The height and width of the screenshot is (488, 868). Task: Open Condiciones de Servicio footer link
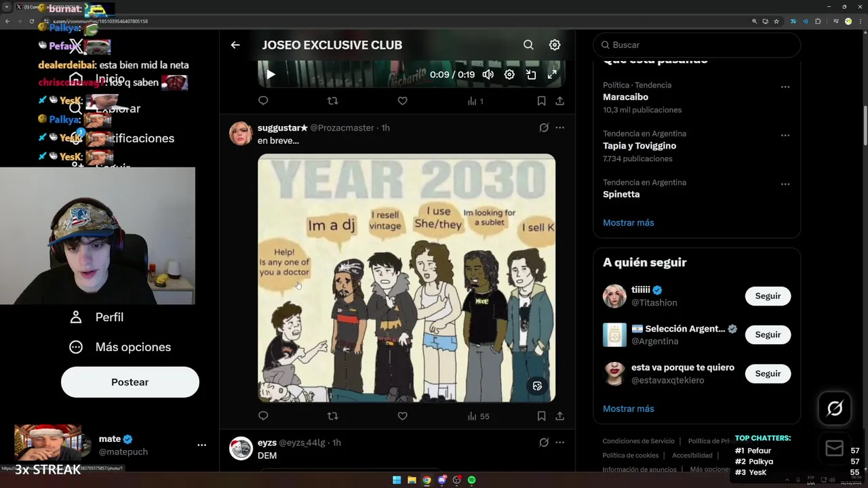[x=639, y=441]
